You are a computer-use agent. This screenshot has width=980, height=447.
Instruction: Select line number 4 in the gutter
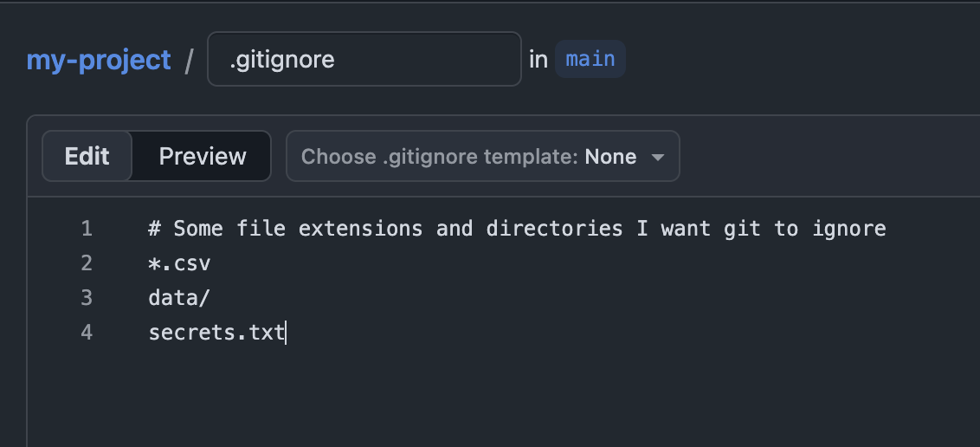click(87, 333)
